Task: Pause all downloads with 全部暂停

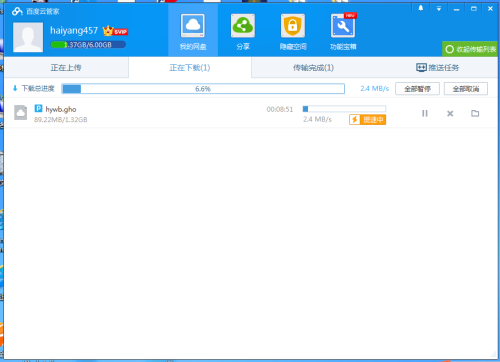Action: tap(417, 89)
